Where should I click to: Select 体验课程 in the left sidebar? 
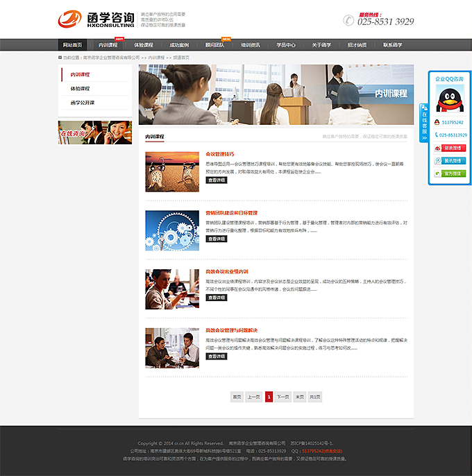[80, 89]
